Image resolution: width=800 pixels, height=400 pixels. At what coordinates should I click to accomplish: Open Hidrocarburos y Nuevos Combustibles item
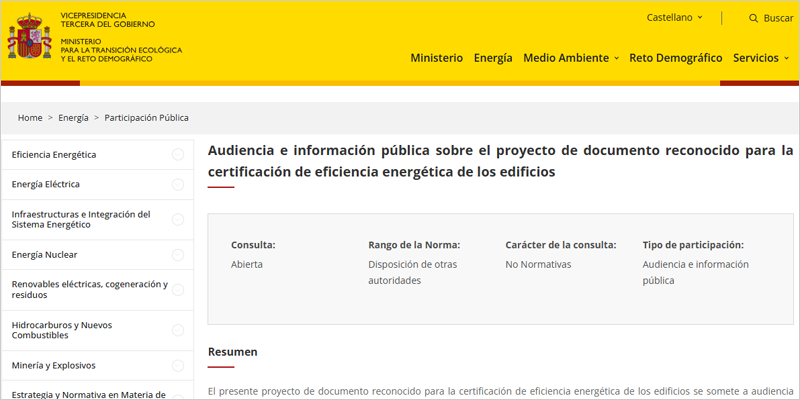coord(62,330)
